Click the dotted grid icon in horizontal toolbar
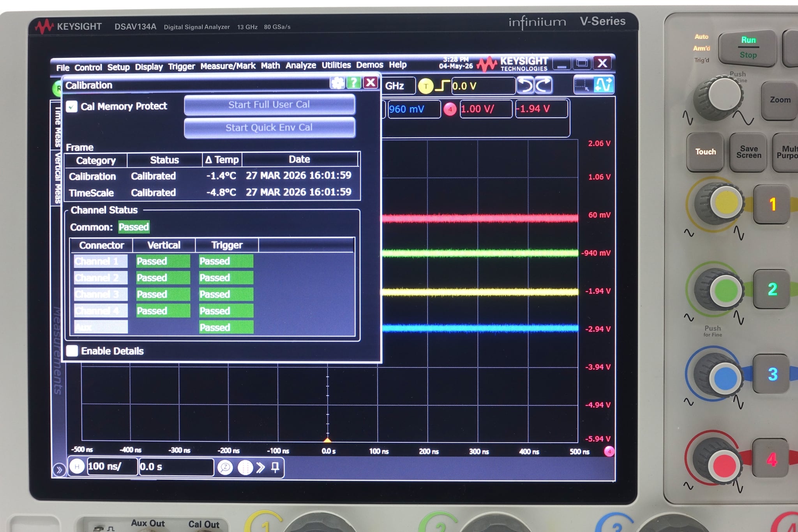Screen dimensions: 798x532 pos(245,467)
